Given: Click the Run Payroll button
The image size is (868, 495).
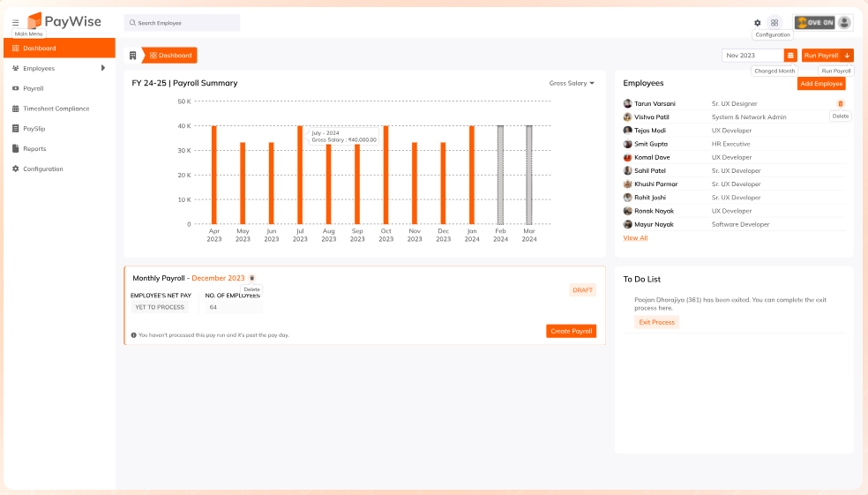Looking at the screenshot, I should tap(821, 56).
